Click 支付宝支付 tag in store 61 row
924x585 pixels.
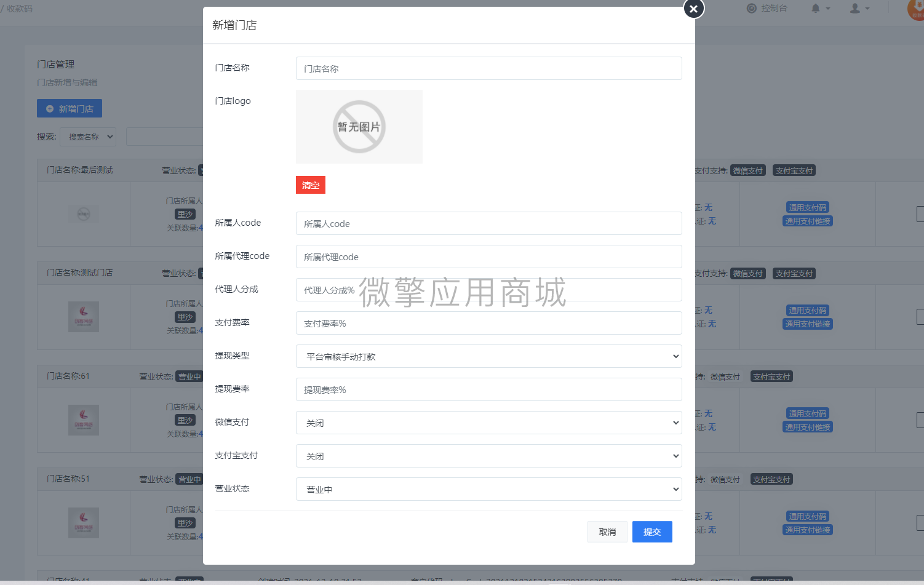click(x=771, y=376)
